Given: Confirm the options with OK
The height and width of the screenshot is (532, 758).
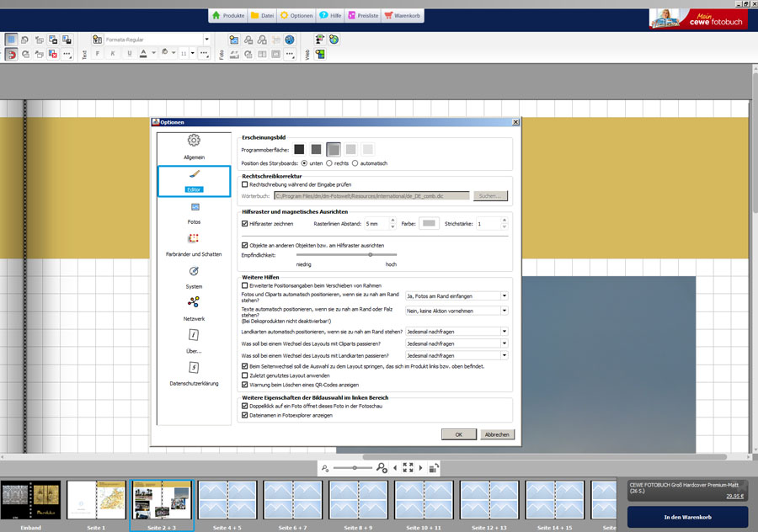Looking at the screenshot, I should click(458, 434).
